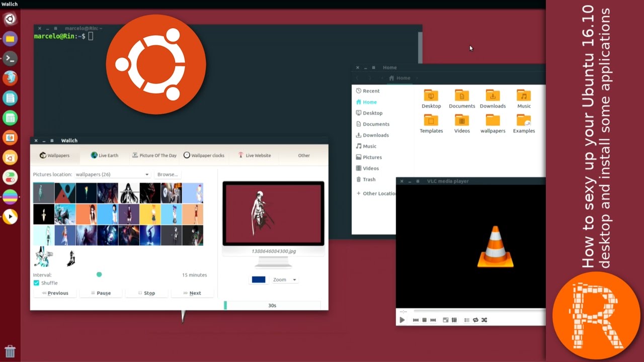644x362 pixels.
Task: Select the first wallpaper thumbnail in Wallch
Action: pos(44,193)
